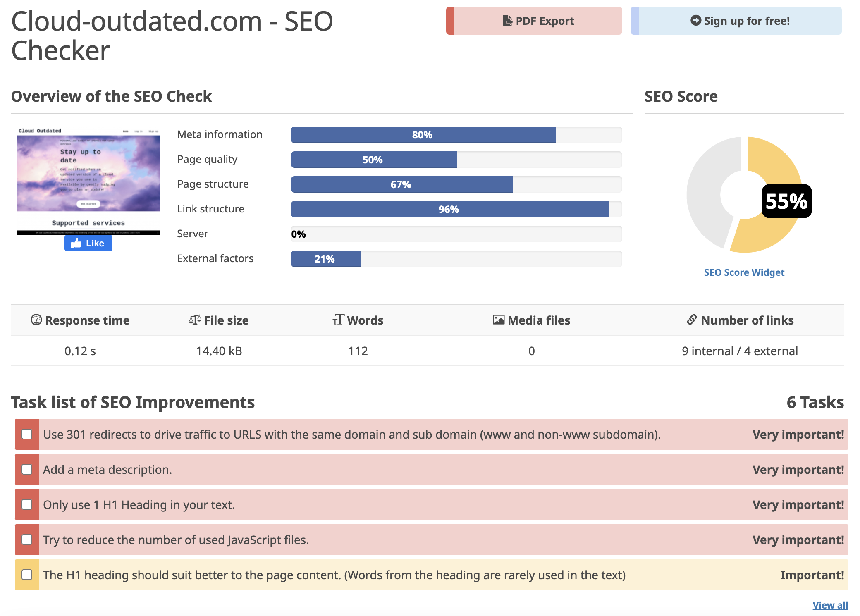This screenshot has height=616, width=860.
Task: Click the View all tasks link
Action: (x=830, y=605)
